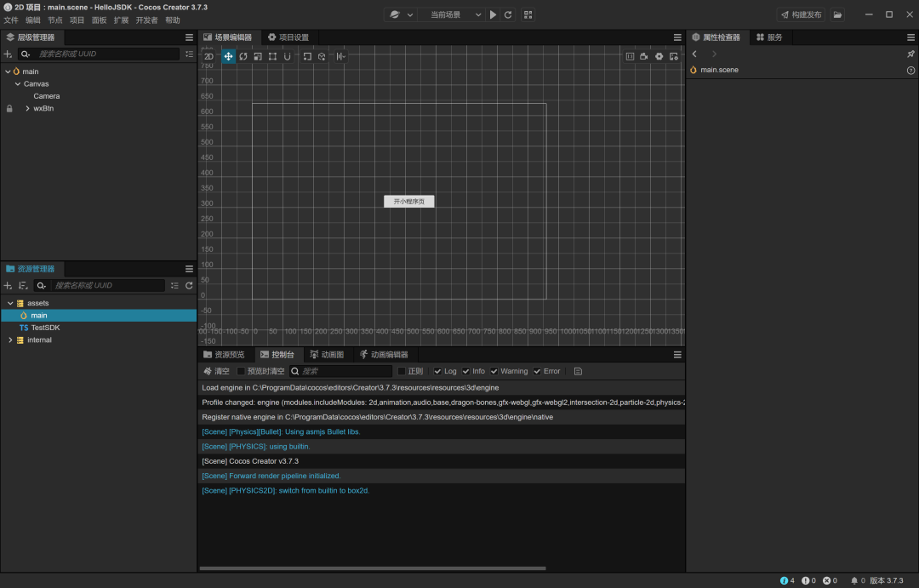
Task: Uncheck the Warning filter checkbox
Action: pos(494,371)
